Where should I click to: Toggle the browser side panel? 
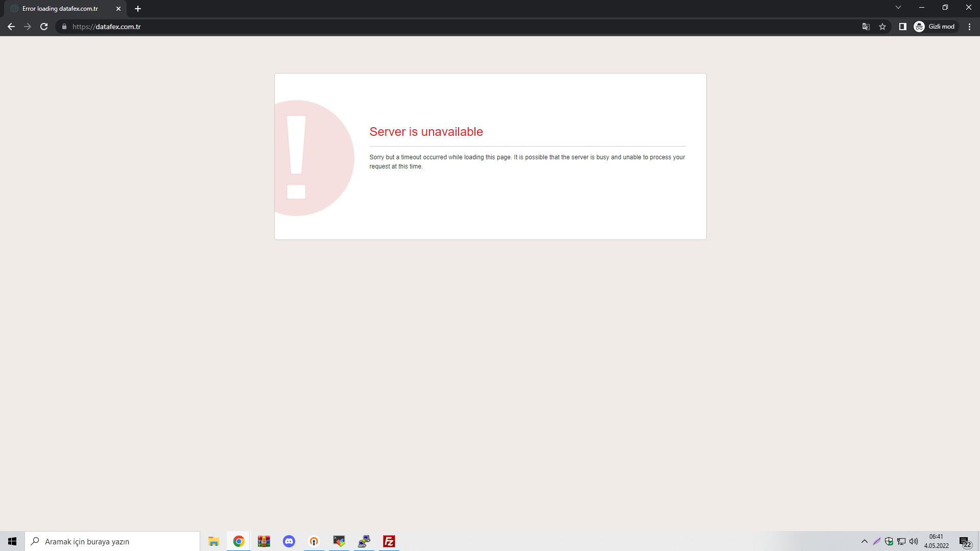(x=903, y=27)
